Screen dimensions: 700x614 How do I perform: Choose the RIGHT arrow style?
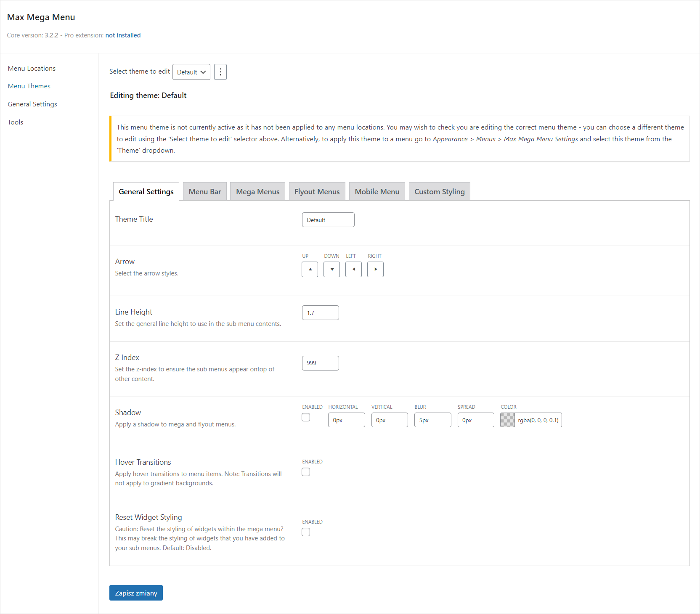pyautogui.click(x=376, y=269)
